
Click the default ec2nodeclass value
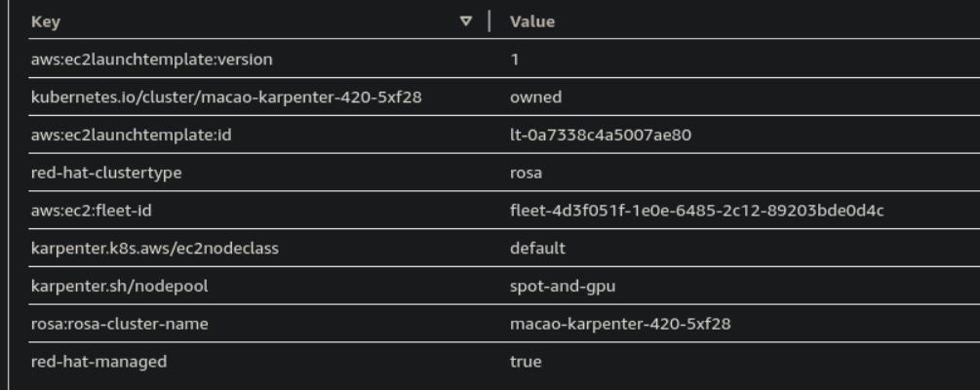click(x=537, y=249)
